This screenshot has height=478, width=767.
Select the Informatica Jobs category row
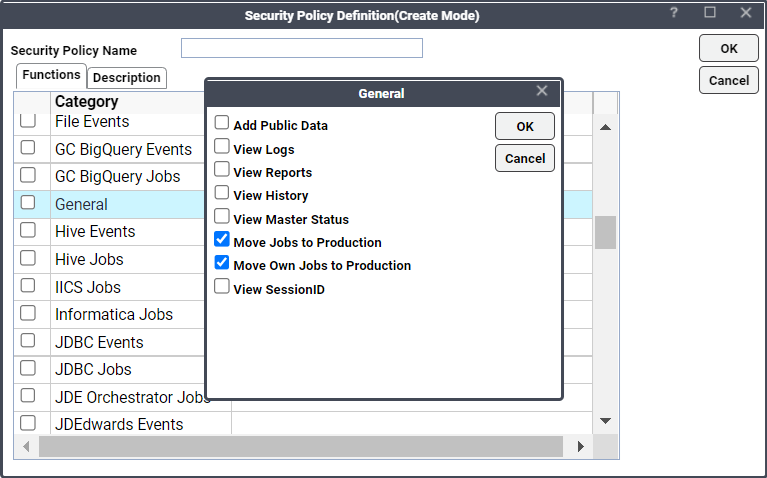(x=114, y=314)
